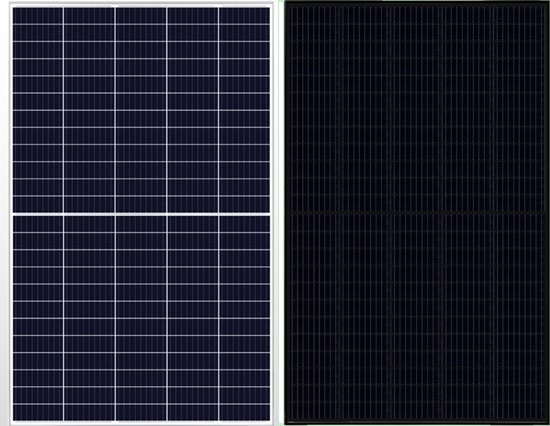Click the white horizontal divider splitting the blue panel
Image resolution: width=550 pixels, height=426 pixels.
coord(141,214)
